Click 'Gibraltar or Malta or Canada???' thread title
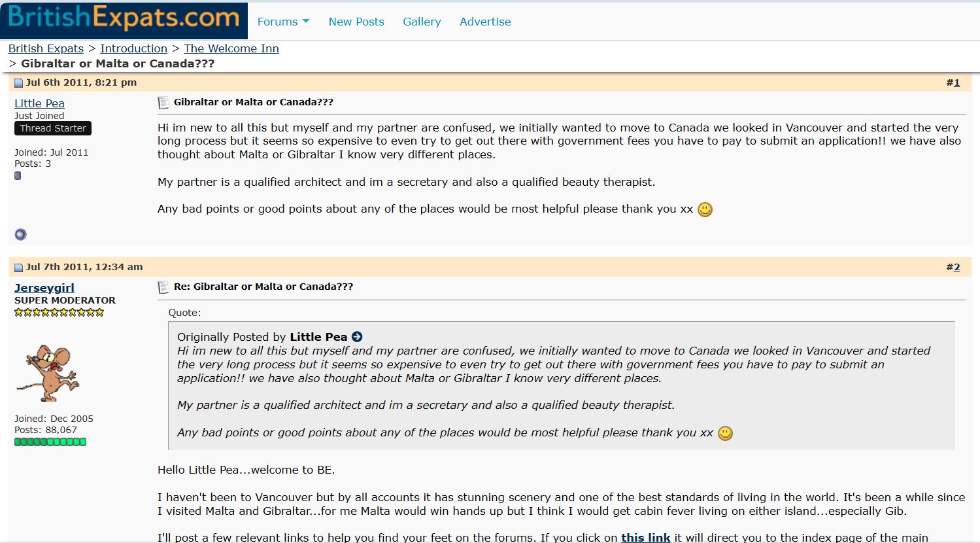The image size is (980, 543). (118, 63)
